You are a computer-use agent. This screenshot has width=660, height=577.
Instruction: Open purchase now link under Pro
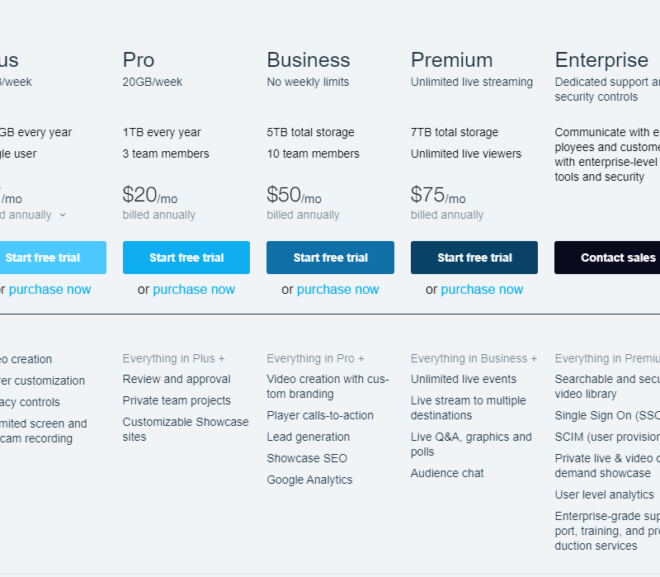tap(194, 290)
